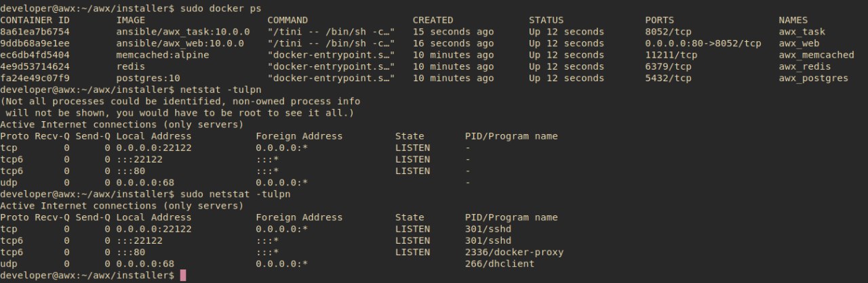This screenshot has width=868, height=283.
Task: Click the 11211/tcp port entry
Action: click(x=671, y=55)
